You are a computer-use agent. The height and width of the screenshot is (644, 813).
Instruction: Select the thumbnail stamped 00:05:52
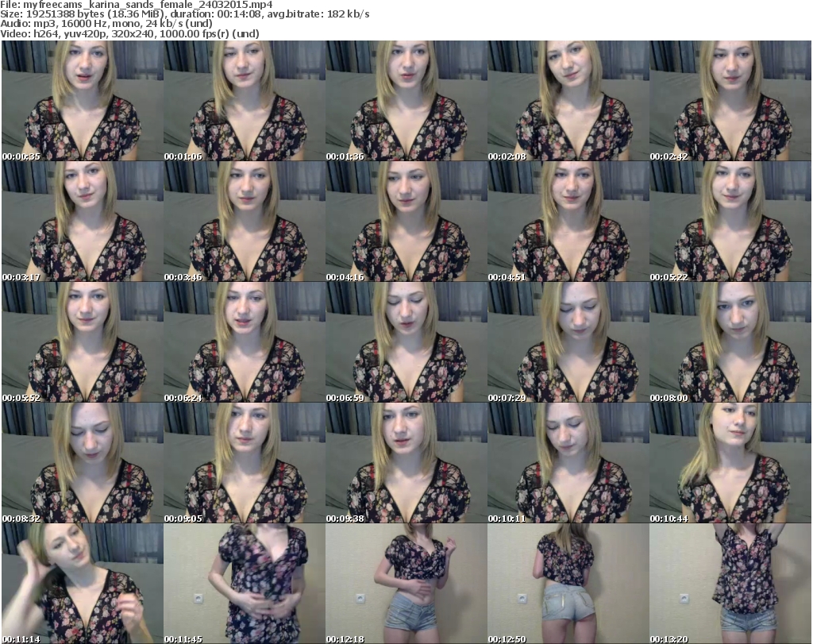[83, 342]
